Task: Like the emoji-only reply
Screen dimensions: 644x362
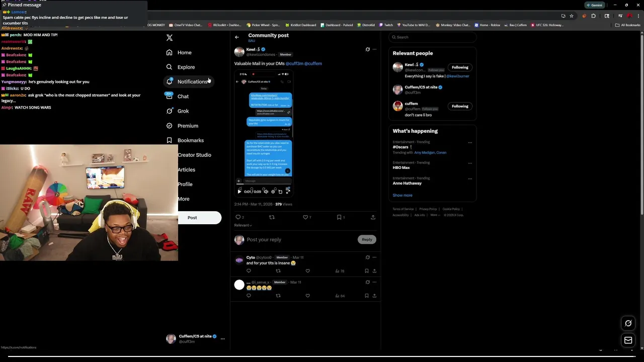Action: pyautogui.click(x=308, y=296)
